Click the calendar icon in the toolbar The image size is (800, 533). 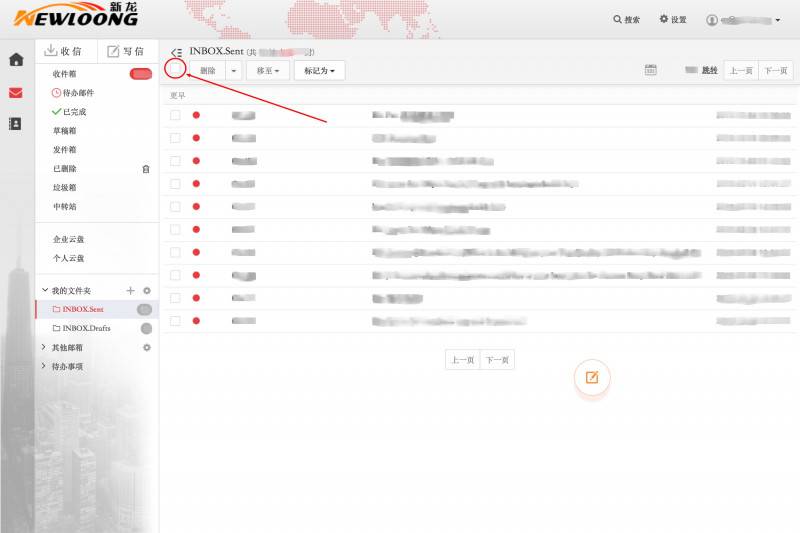coord(650,70)
